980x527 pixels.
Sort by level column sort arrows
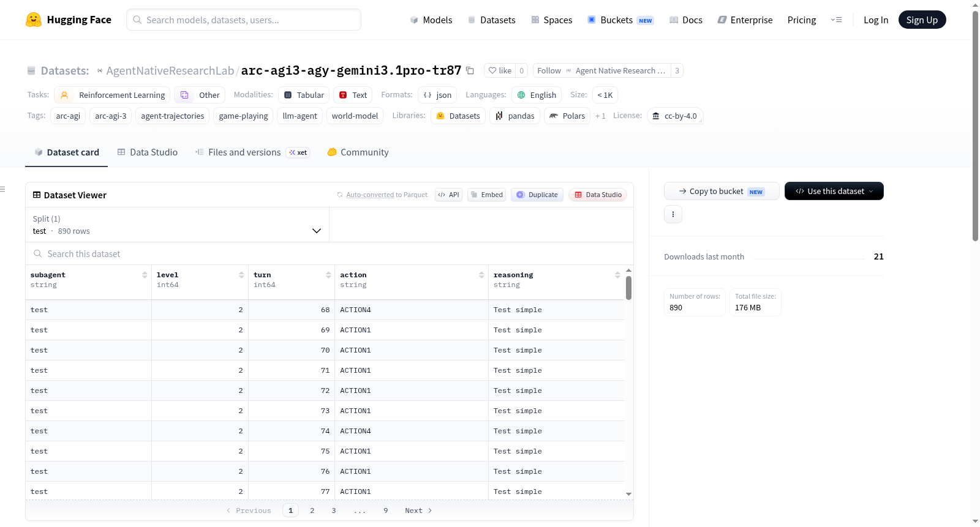(241, 275)
